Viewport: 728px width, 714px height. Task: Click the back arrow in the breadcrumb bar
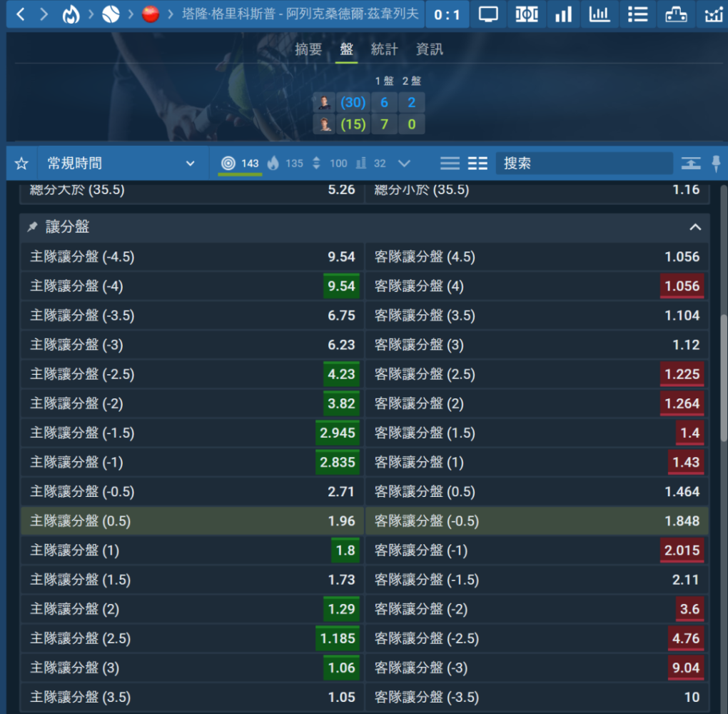coord(20,14)
